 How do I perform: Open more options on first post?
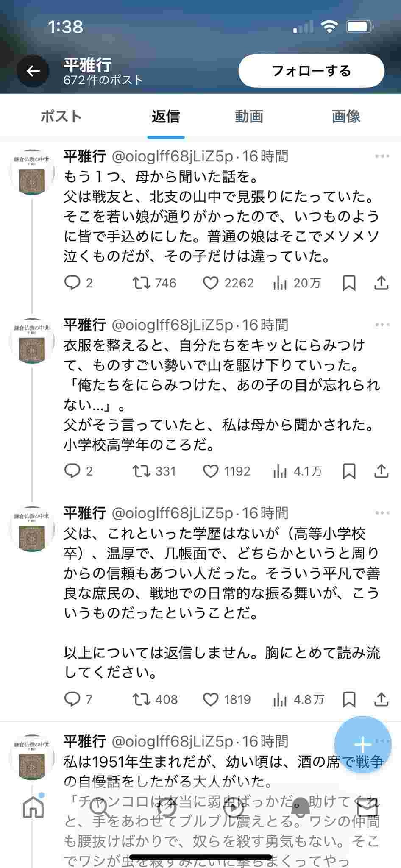(382, 156)
